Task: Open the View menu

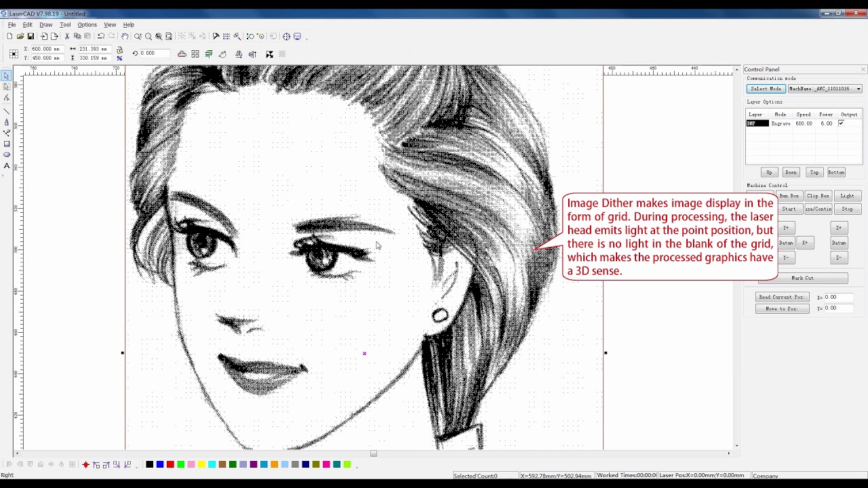Action: (110, 24)
